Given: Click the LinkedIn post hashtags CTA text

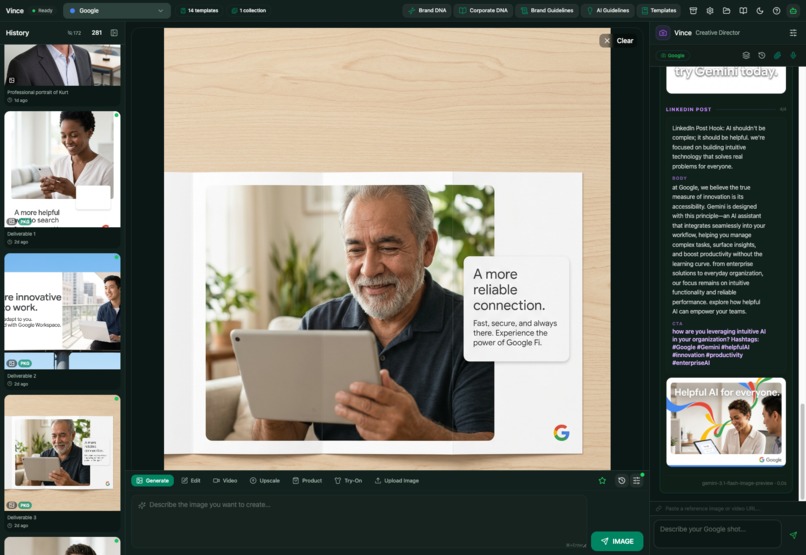Looking at the screenshot, I should [x=719, y=347].
